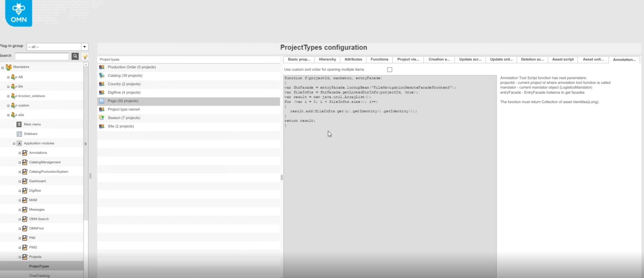The image size is (644, 278).
Task: Click the Mandators root icon
Action: coord(9,67)
